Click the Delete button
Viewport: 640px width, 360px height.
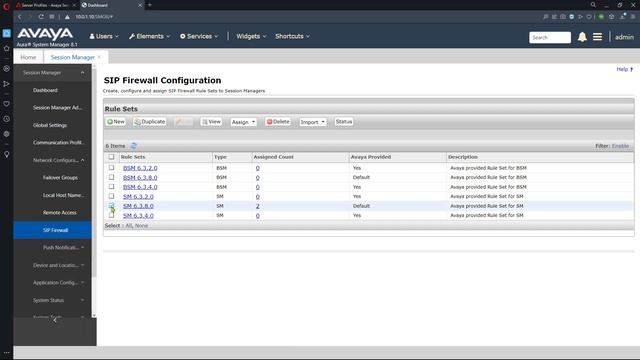[x=278, y=122]
